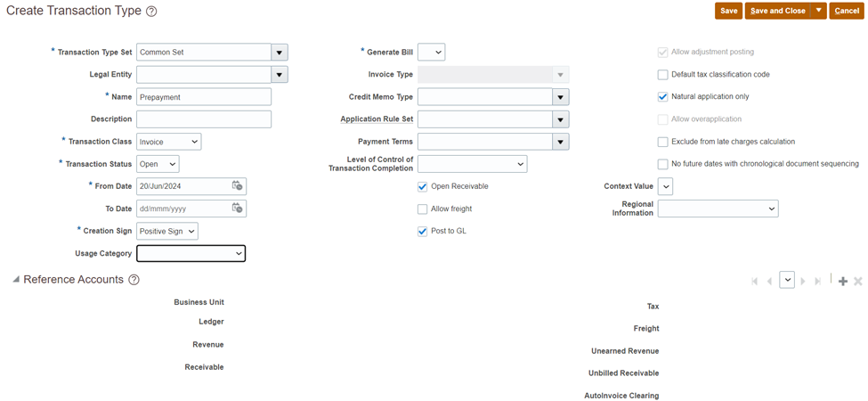Screen dimensions: 868x401
Task: Uncheck Post to GL checkbox
Action: click(422, 232)
